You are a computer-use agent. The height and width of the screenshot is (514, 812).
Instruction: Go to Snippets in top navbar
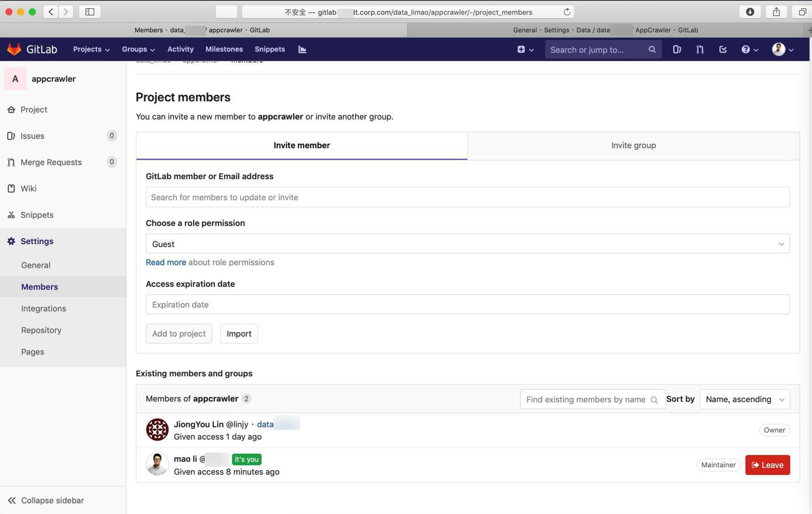(x=270, y=49)
